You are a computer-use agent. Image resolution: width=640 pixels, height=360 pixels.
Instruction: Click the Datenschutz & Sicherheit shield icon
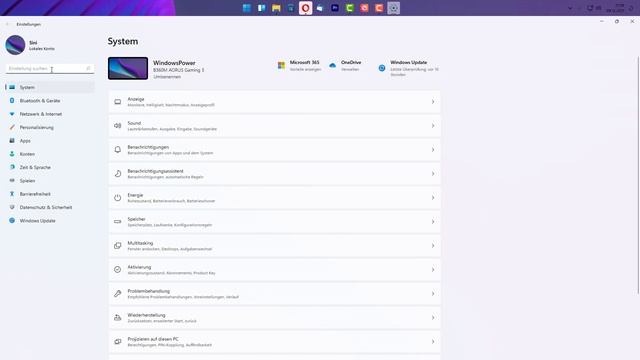click(x=12, y=207)
